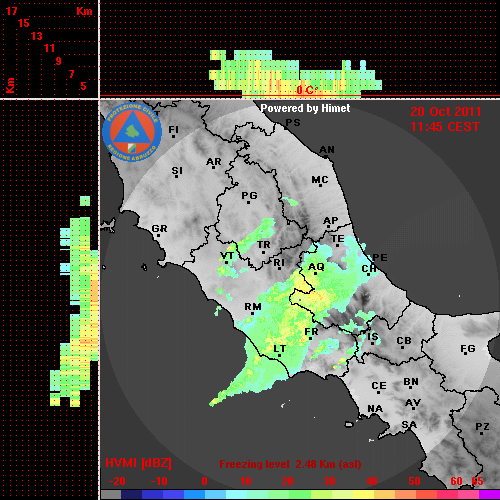Click the -20 dBZ scale label
The width and height of the screenshot is (500, 500).
coord(117,481)
